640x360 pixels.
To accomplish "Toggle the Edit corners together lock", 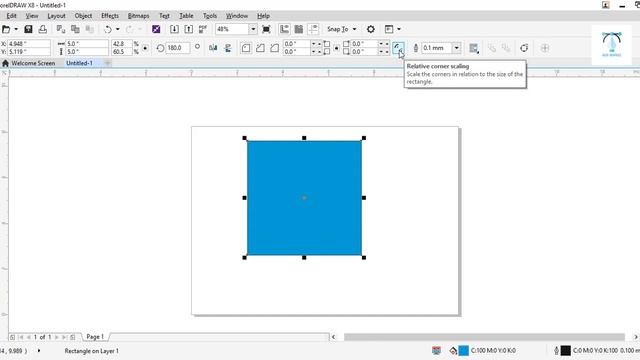I will [336, 48].
